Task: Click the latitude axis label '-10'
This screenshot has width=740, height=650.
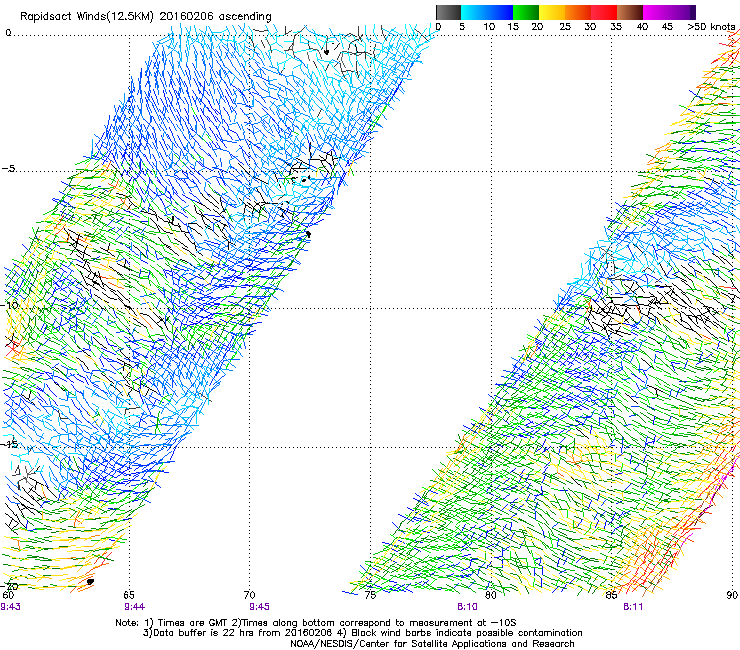Action: [x=10, y=305]
